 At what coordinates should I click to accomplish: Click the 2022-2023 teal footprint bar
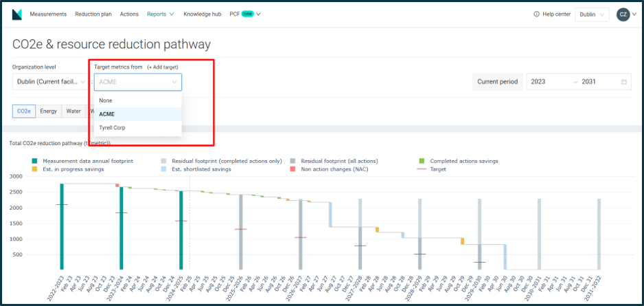tap(62, 227)
